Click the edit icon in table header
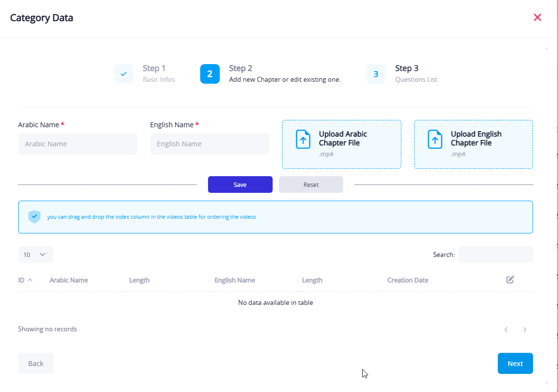Viewport: 558px width, 392px height. point(510,279)
